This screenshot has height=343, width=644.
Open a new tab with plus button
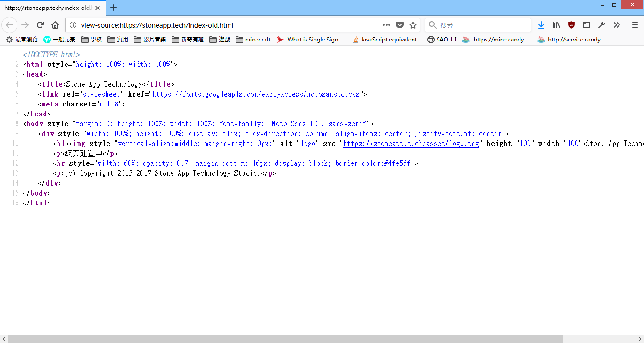114,8
